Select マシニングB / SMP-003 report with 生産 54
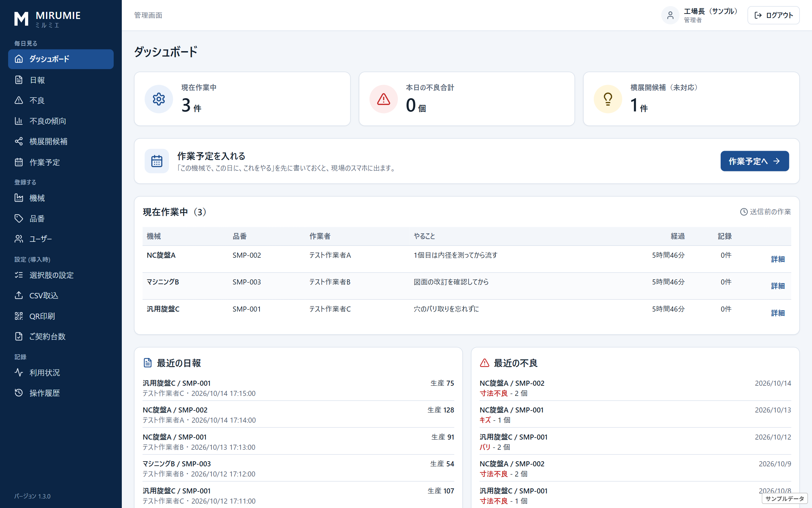Screen dimensions: 812x508 [x=298, y=469]
